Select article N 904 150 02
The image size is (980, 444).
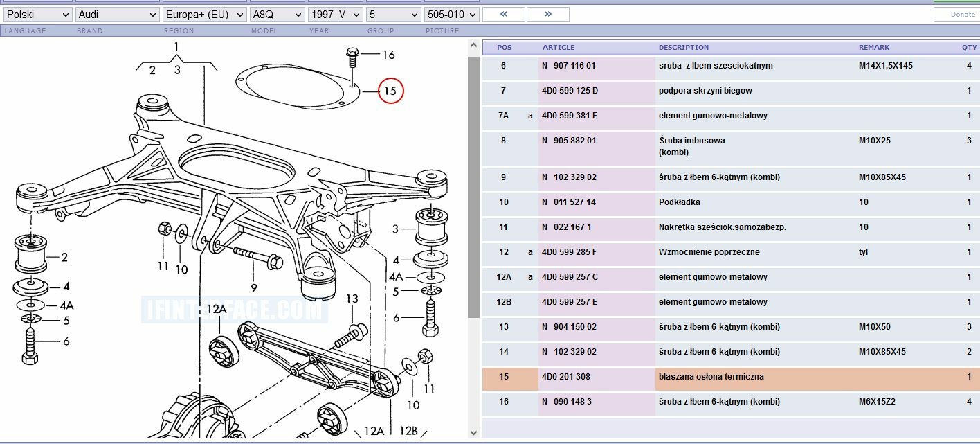(569, 327)
